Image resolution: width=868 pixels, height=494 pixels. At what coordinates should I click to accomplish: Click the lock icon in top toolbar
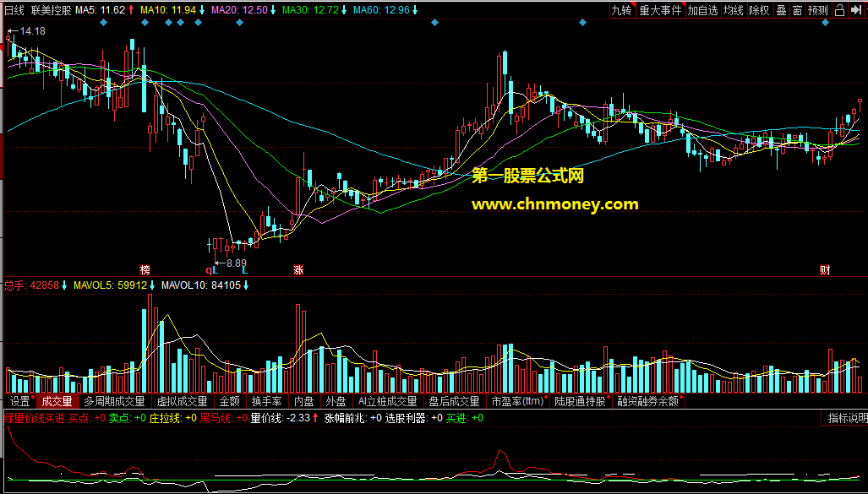[839, 10]
